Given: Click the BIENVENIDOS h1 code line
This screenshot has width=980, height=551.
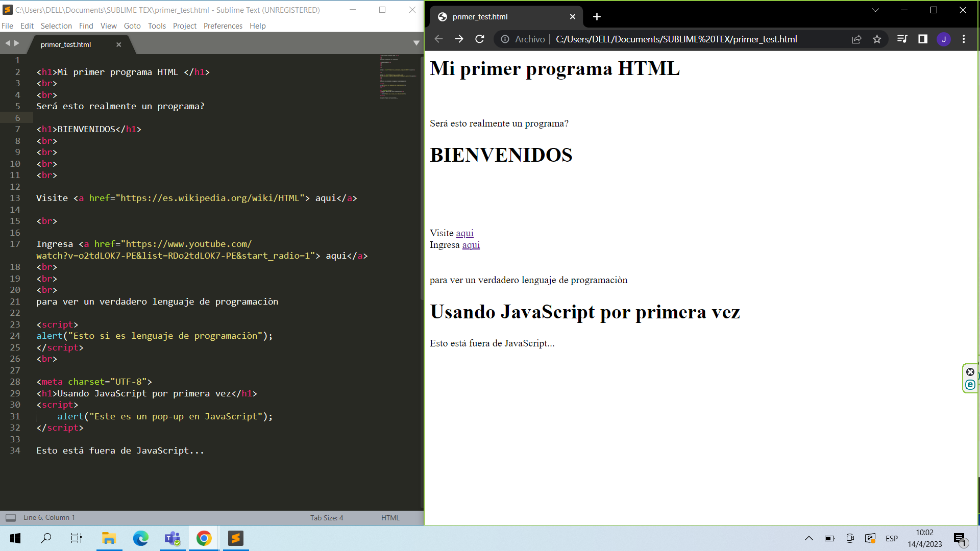Looking at the screenshot, I should point(89,130).
